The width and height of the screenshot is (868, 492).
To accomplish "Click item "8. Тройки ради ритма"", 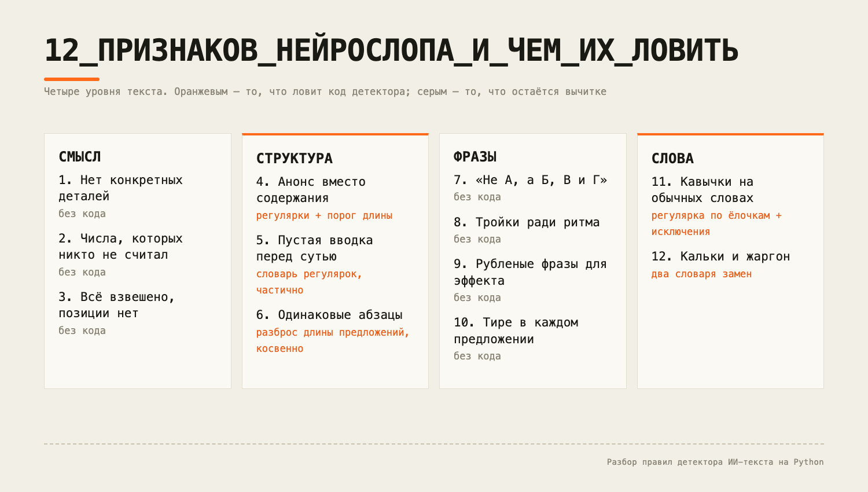I will 527,222.
